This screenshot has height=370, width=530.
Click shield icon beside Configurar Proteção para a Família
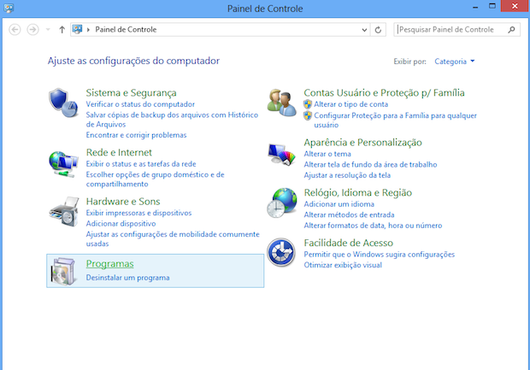[308, 116]
